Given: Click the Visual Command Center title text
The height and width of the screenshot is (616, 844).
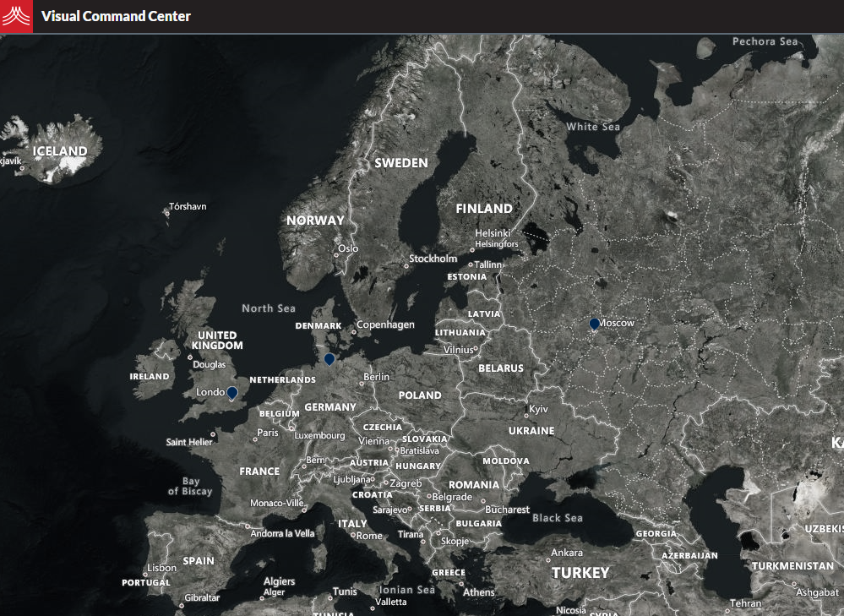Looking at the screenshot, I should (x=116, y=16).
